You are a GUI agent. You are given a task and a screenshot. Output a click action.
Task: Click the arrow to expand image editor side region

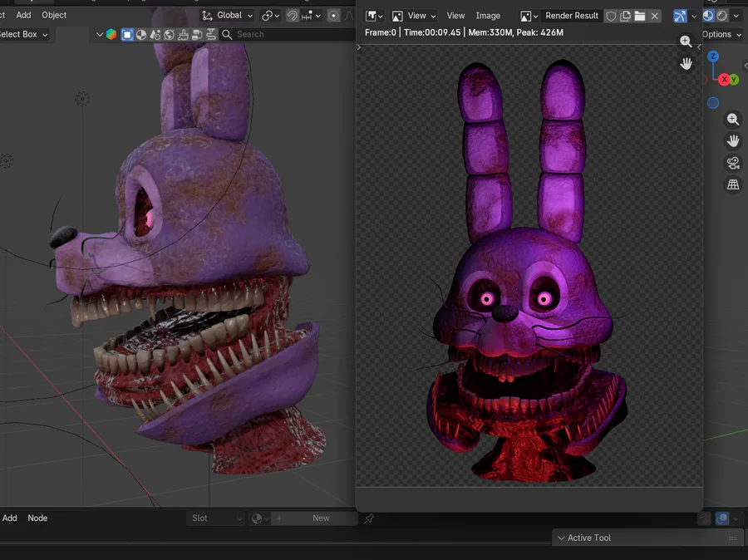[699, 47]
